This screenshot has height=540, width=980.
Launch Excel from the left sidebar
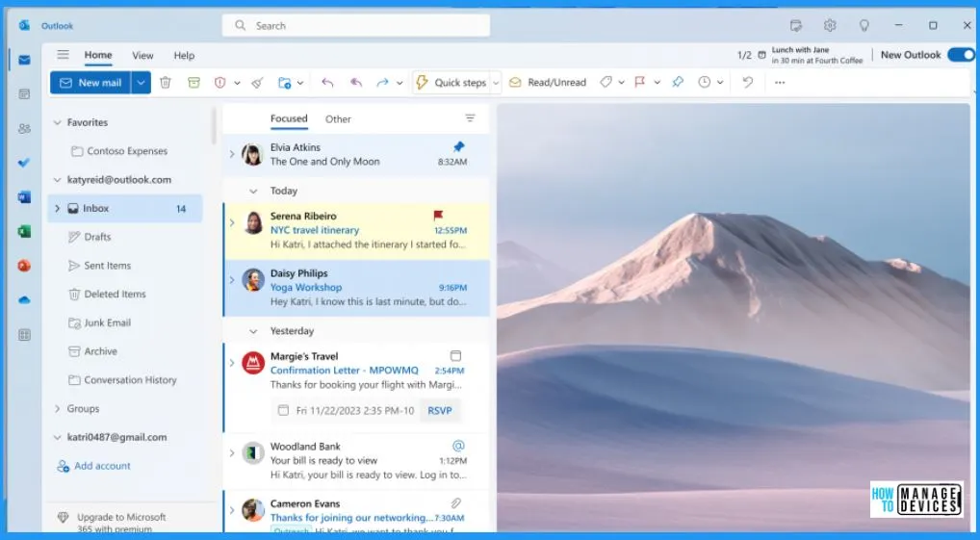pyautogui.click(x=24, y=231)
